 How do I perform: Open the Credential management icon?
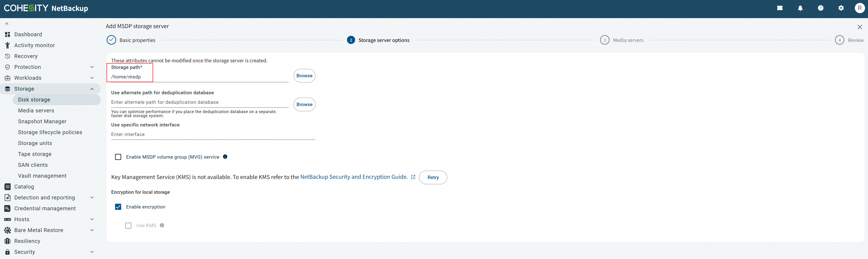(7, 208)
